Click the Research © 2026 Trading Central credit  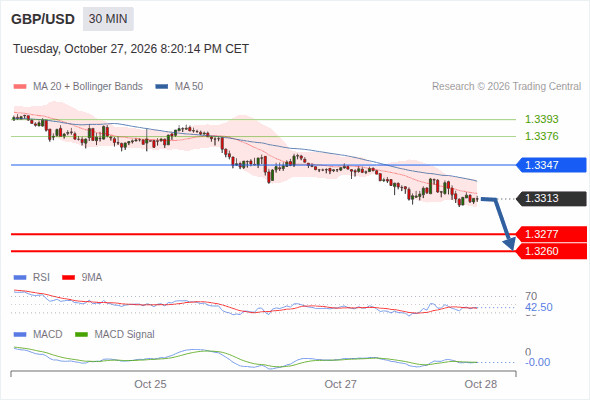point(506,87)
